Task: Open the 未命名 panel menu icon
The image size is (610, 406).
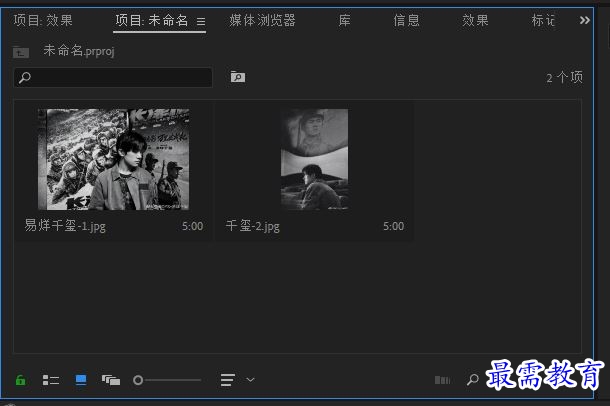Action: click(x=201, y=21)
